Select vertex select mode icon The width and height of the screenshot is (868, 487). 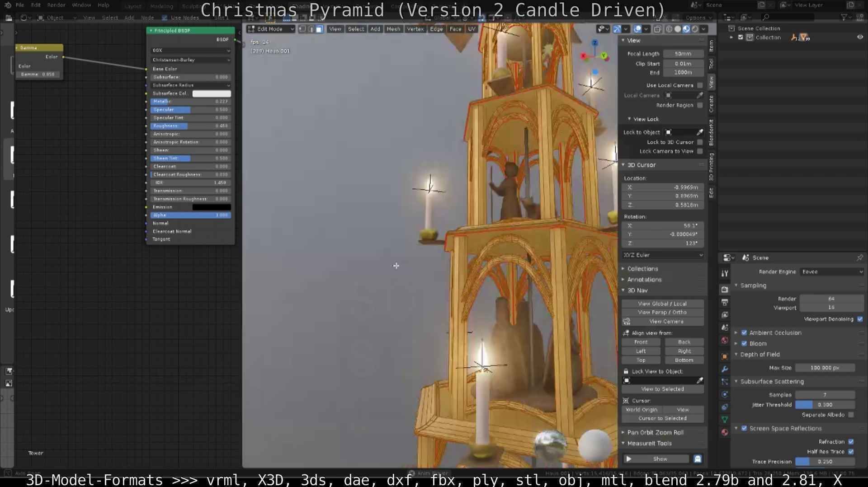point(302,29)
